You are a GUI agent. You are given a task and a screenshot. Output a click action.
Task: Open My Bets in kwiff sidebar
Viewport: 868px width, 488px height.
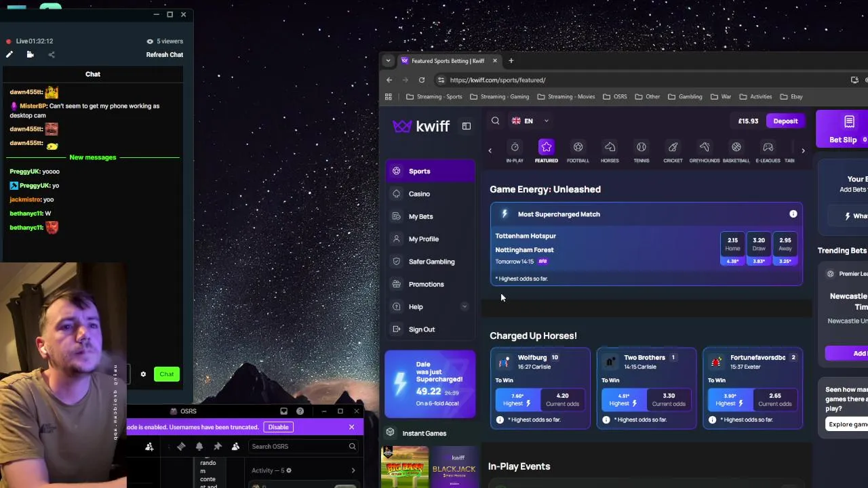430,216
